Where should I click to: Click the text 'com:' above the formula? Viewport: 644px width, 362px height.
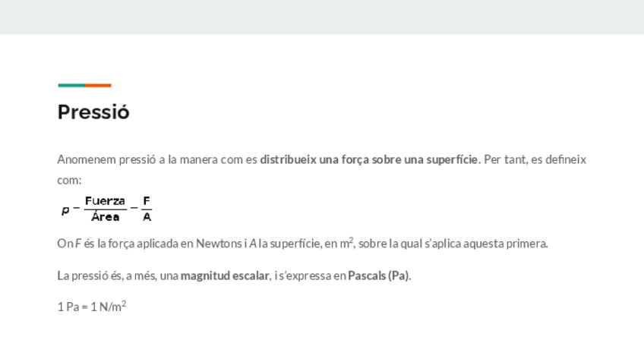coord(69,181)
